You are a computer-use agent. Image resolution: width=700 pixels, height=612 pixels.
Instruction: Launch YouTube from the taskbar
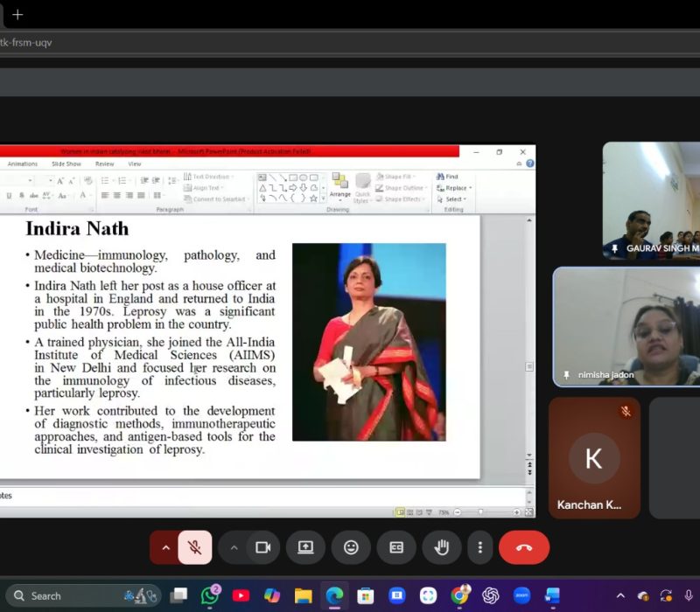pyautogui.click(x=241, y=595)
